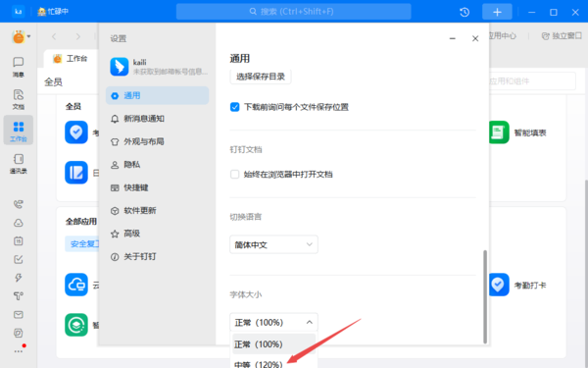588x368 pixels.
Task: Choose the 中等 (120%) font size option
Action: pyautogui.click(x=273, y=363)
